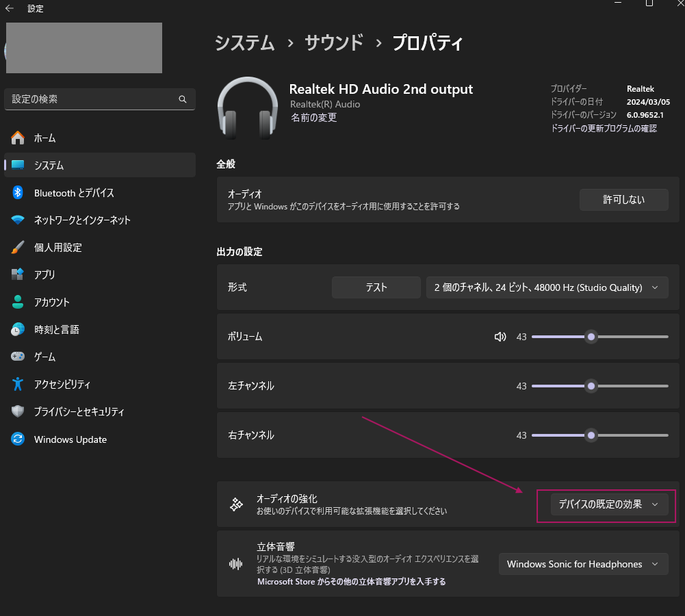The height and width of the screenshot is (616, 685).
Task: Open アカウント settings page
Action: pos(100,302)
